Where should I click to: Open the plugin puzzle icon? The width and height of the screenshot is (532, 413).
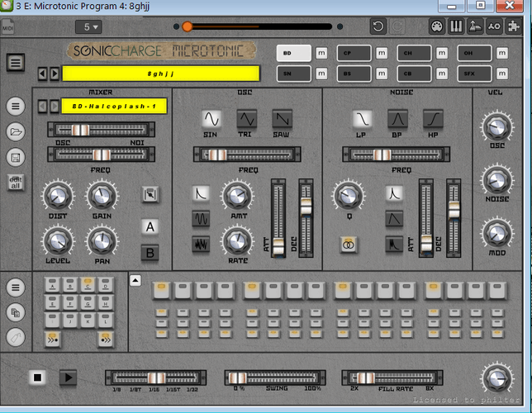pyautogui.click(x=513, y=26)
